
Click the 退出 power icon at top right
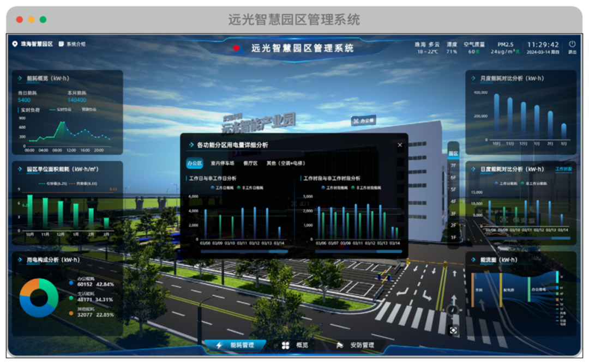tap(572, 44)
